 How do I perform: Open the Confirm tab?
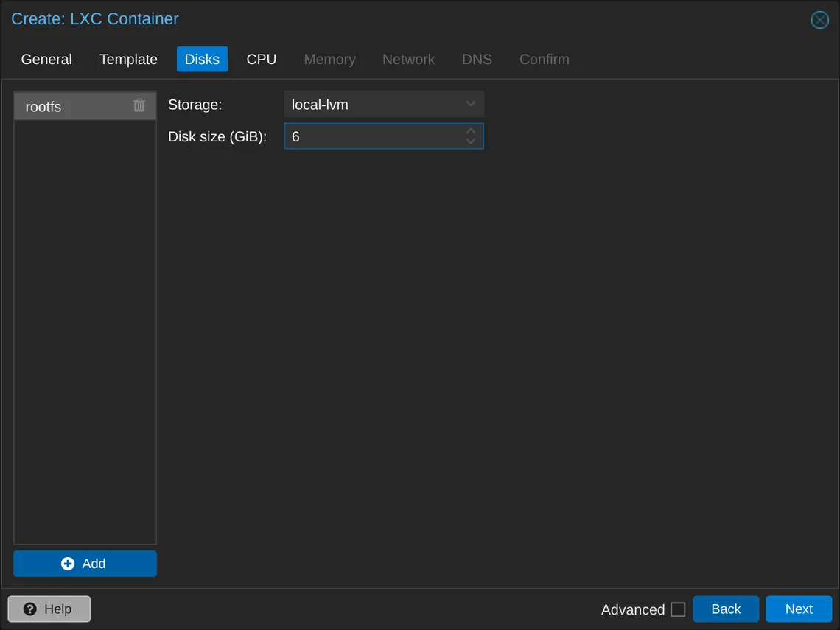pos(545,59)
